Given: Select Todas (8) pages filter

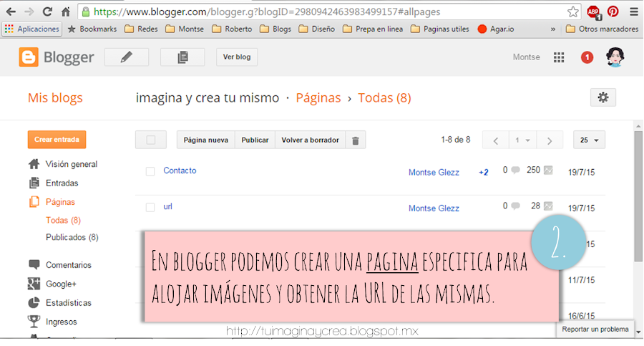Looking at the screenshot, I should (63, 220).
